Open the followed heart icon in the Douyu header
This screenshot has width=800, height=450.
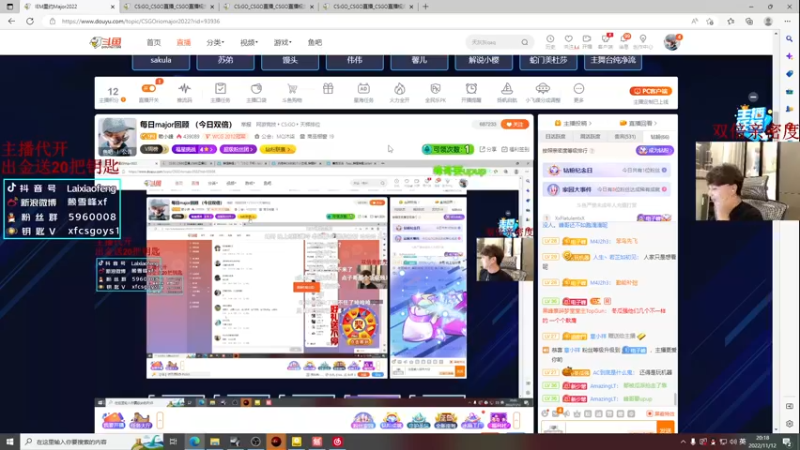[x=568, y=41]
